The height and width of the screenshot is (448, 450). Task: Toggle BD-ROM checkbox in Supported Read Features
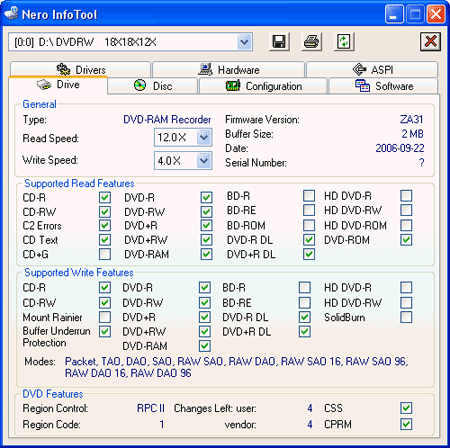coord(309,225)
